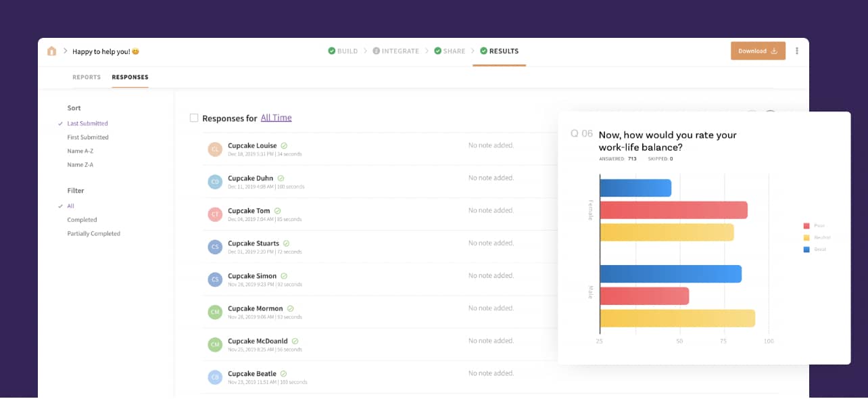This screenshot has height=399, width=868.
Task: Click the CL avatar for Cupcake Louise
Action: pos(215,149)
